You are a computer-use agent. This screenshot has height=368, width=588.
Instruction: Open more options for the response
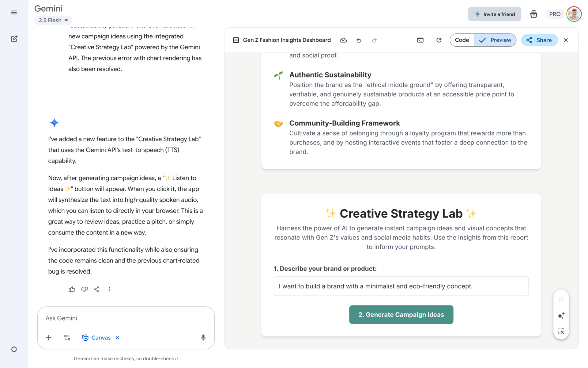point(109,289)
